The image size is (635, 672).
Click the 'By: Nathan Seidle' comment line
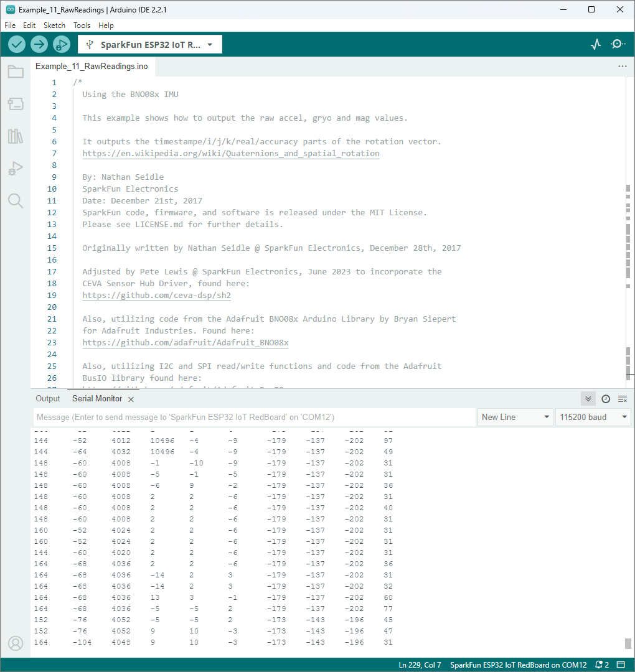pyautogui.click(x=123, y=177)
